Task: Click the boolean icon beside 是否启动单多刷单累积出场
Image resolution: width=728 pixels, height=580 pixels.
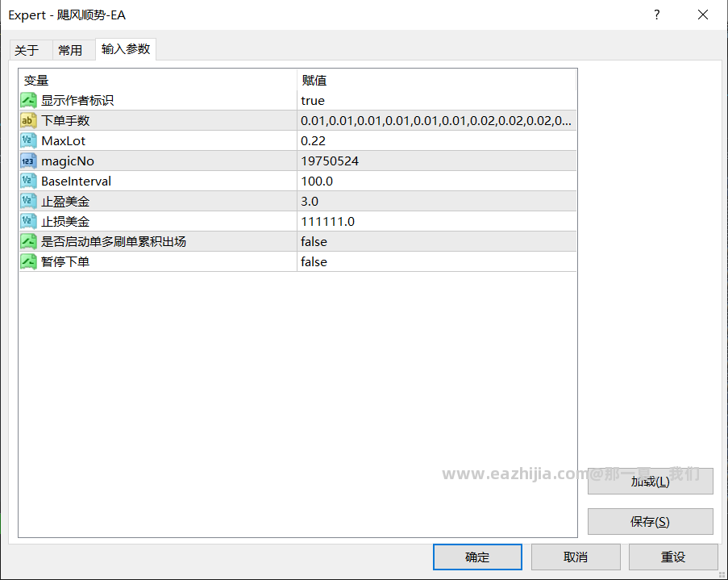Action: [28, 241]
